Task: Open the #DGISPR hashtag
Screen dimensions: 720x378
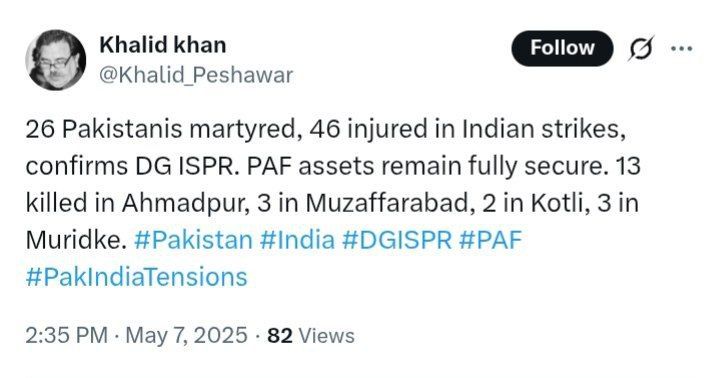Action: tap(397, 240)
